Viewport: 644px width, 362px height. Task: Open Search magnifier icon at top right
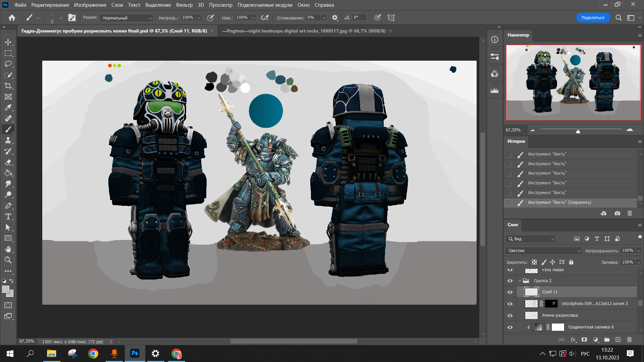click(x=619, y=18)
